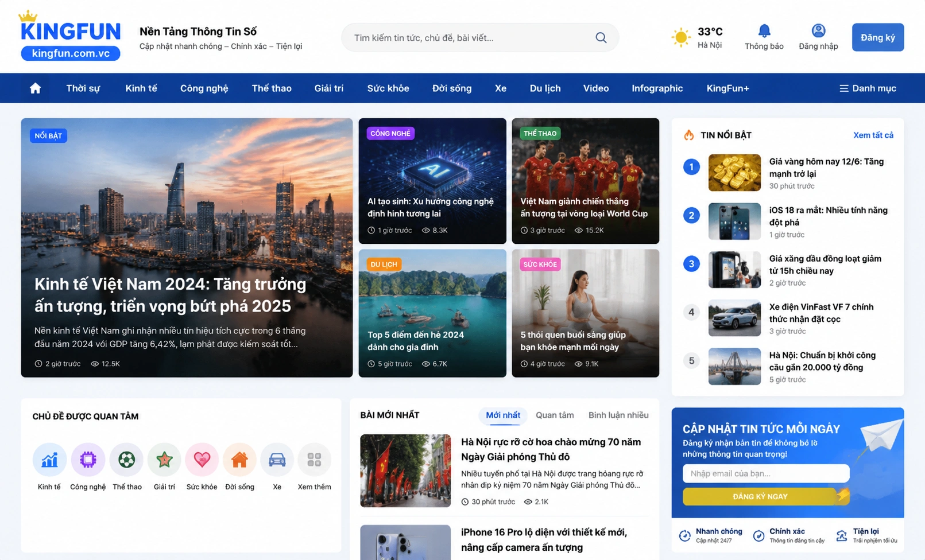Open the Thể thao nav menu
Screen dimensions: 925x560
272,88
